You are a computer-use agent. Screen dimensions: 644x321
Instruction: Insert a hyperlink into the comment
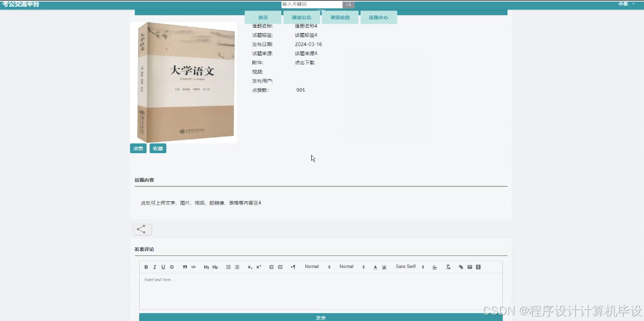point(461,267)
